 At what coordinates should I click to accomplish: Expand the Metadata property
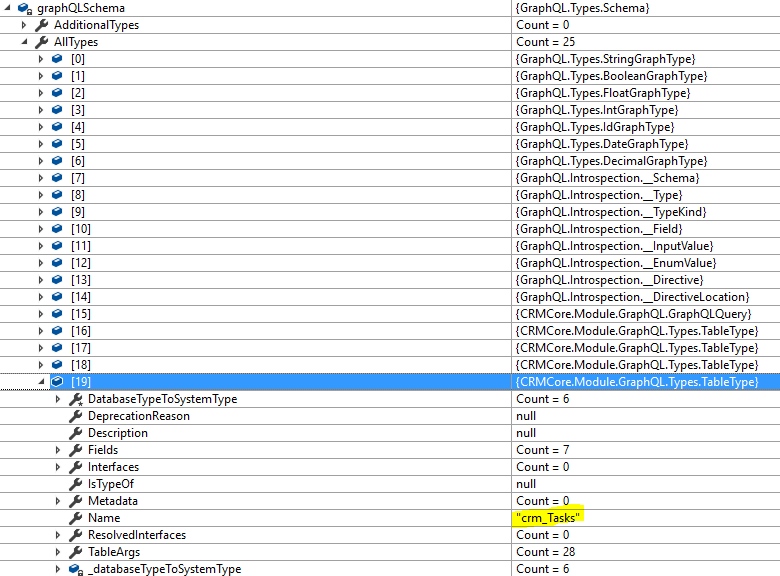pyautogui.click(x=58, y=501)
